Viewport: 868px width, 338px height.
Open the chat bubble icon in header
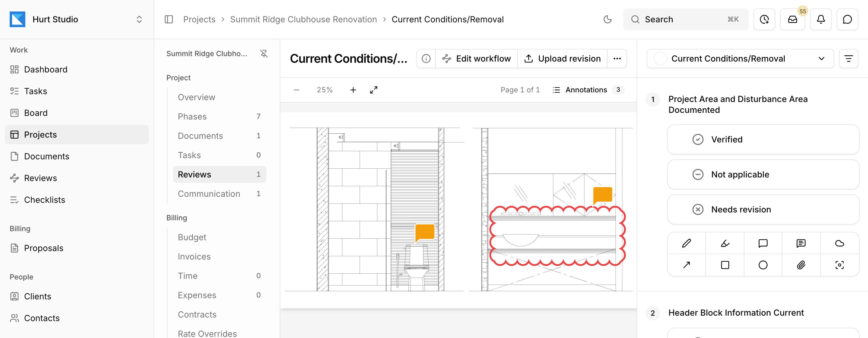click(x=847, y=19)
